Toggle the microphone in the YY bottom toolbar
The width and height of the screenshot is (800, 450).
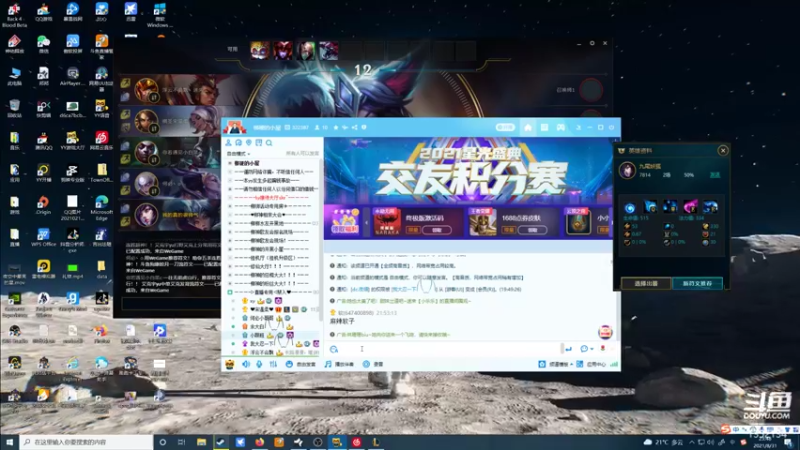259,364
